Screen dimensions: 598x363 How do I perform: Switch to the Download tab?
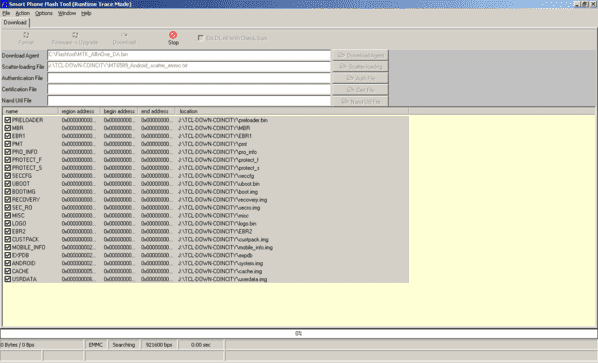(15, 22)
